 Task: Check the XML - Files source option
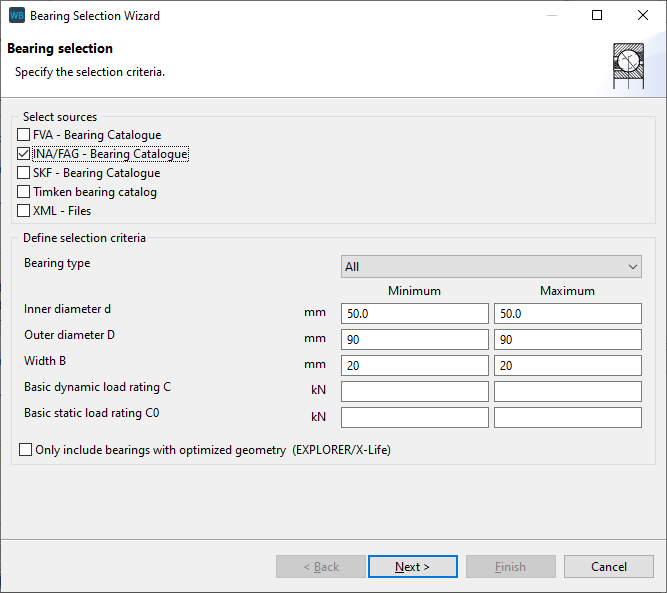click(24, 211)
